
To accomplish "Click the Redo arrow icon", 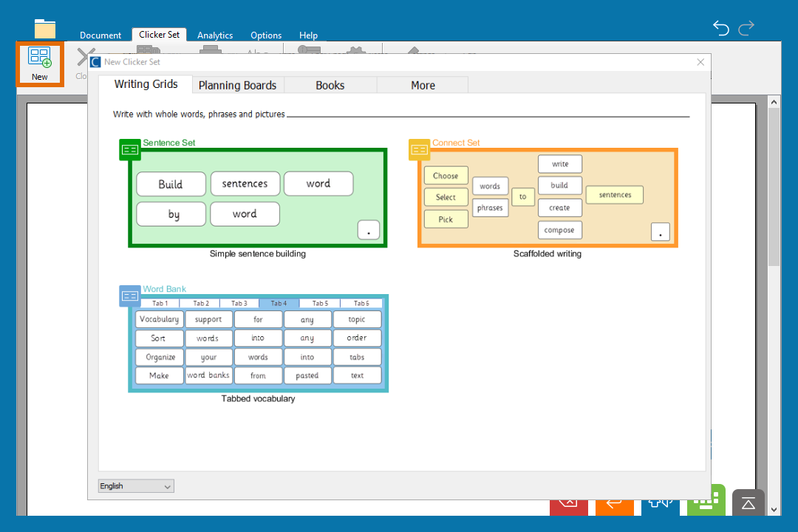I will tap(746, 28).
